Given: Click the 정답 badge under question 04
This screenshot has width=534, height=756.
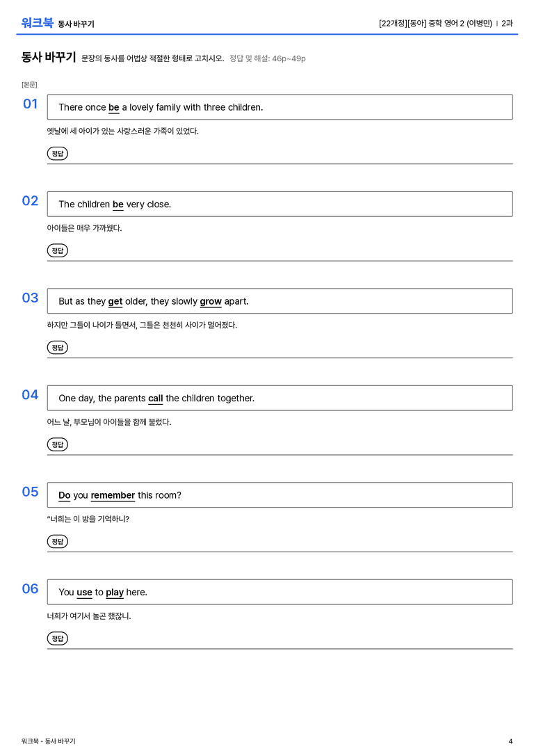Looking at the screenshot, I should pyautogui.click(x=57, y=444).
